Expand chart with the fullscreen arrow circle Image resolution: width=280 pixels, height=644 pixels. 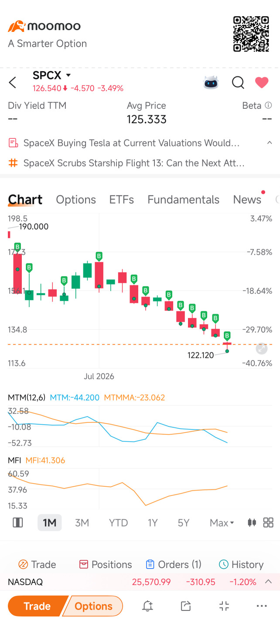coord(261,348)
